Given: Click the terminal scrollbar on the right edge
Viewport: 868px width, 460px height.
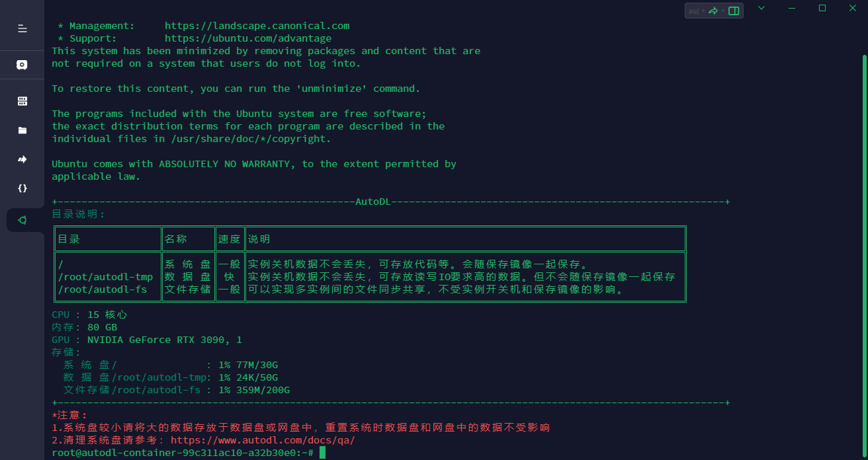Looking at the screenshot, I should tap(864, 254).
